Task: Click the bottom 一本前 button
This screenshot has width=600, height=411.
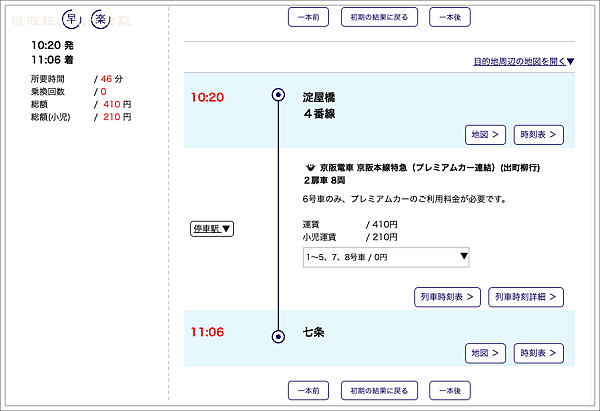Action: [x=308, y=391]
